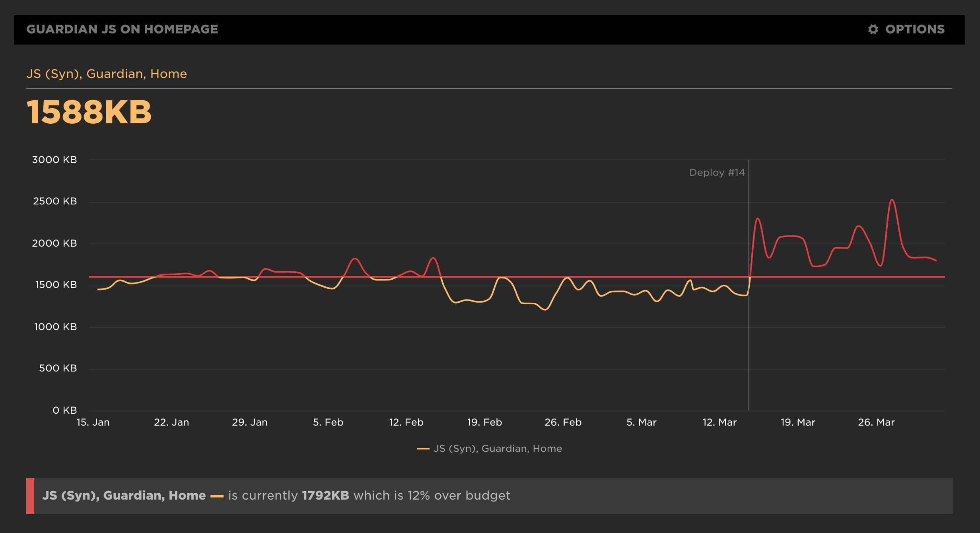Image resolution: width=980 pixels, height=533 pixels.
Task: Click the 0 KB y-axis label
Action: coord(64,410)
